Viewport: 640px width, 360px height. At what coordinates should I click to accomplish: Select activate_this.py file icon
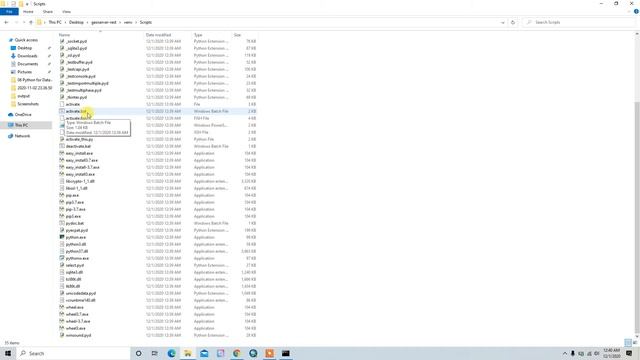point(62,139)
